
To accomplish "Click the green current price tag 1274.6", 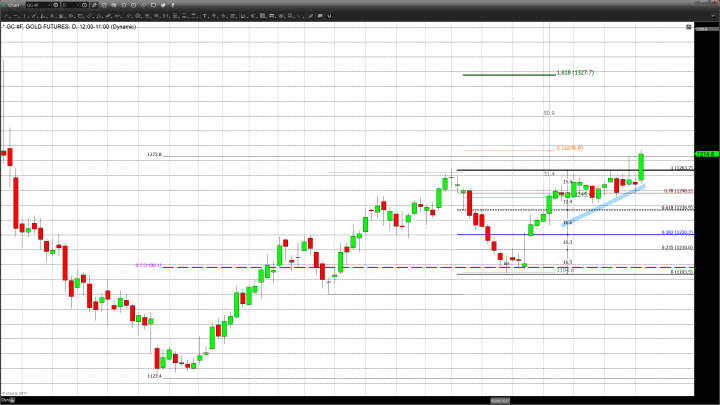I will pos(706,154).
